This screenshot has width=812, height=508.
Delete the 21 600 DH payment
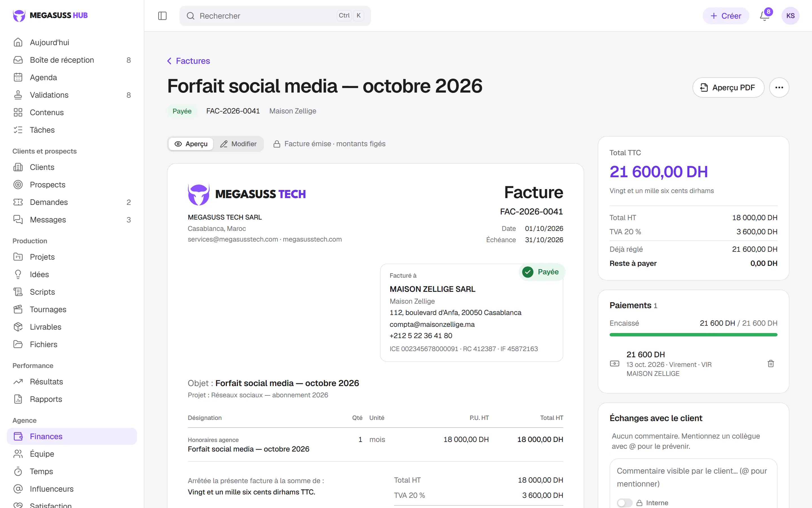771,364
